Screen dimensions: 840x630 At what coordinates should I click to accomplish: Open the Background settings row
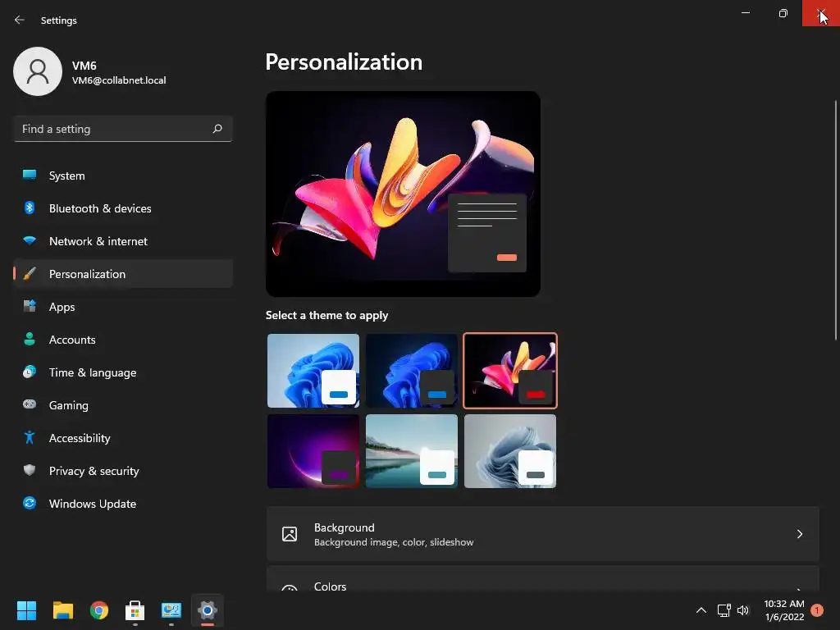point(543,534)
